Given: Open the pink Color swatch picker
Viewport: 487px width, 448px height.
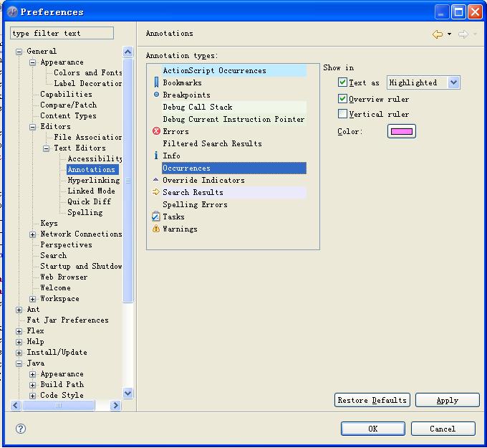Looking at the screenshot, I should pyautogui.click(x=401, y=131).
